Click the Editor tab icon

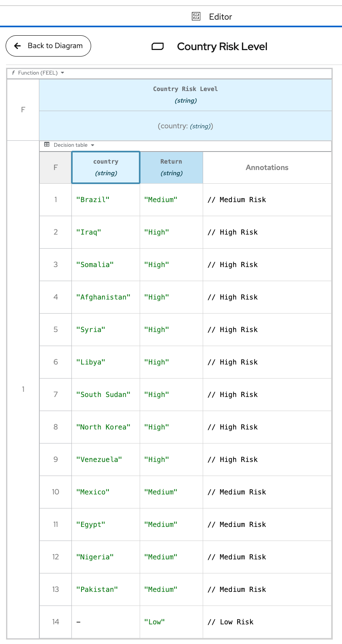coord(196,16)
